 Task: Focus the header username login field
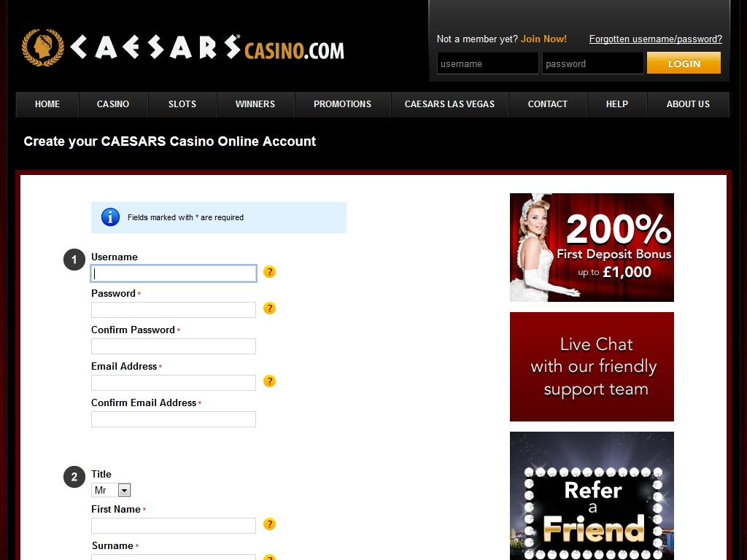pyautogui.click(x=487, y=63)
